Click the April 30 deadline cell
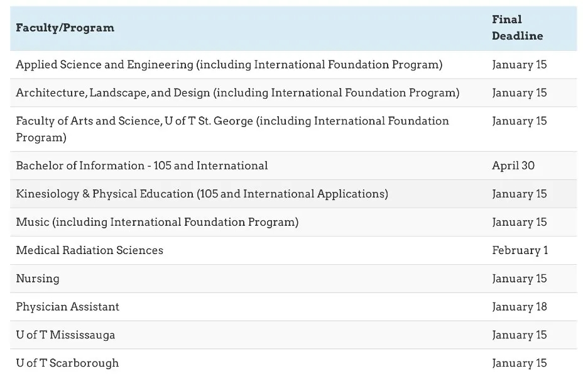Viewport: 588px width, 383px height. [x=513, y=166]
